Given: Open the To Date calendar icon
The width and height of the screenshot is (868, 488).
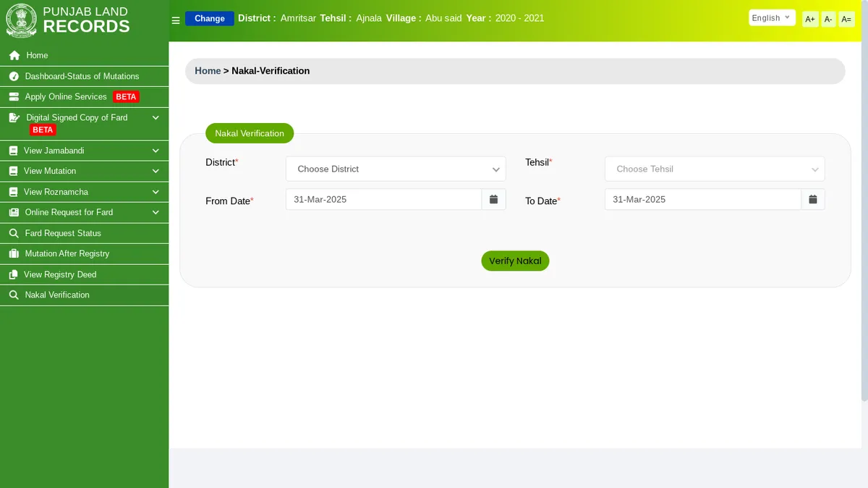Looking at the screenshot, I should point(812,199).
